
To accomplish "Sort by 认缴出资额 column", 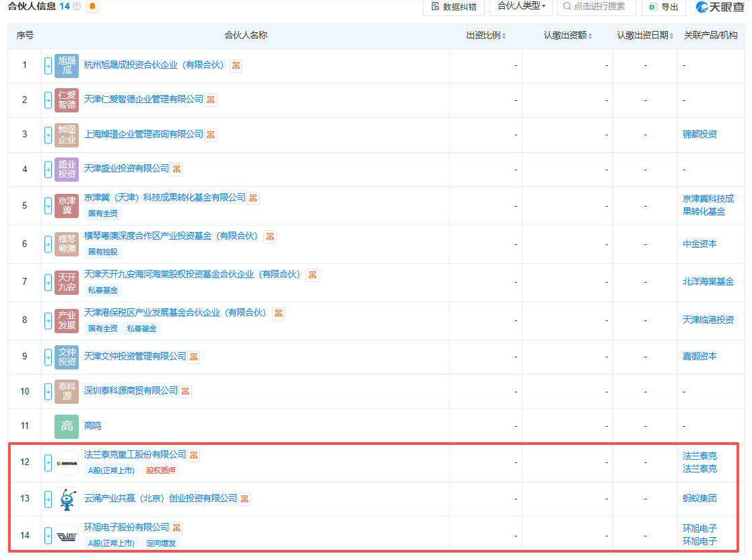I will (x=568, y=36).
